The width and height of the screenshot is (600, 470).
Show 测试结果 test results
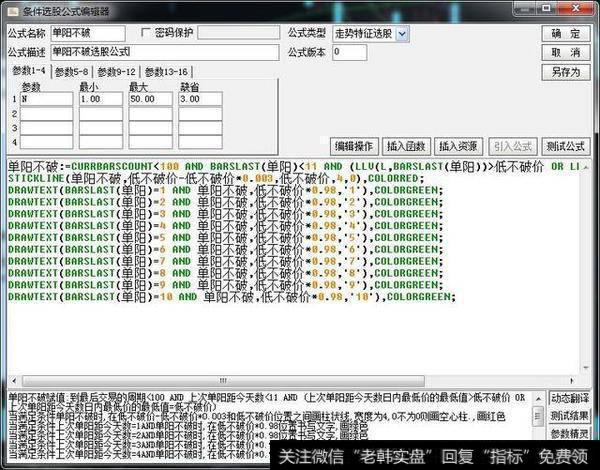click(x=571, y=416)
